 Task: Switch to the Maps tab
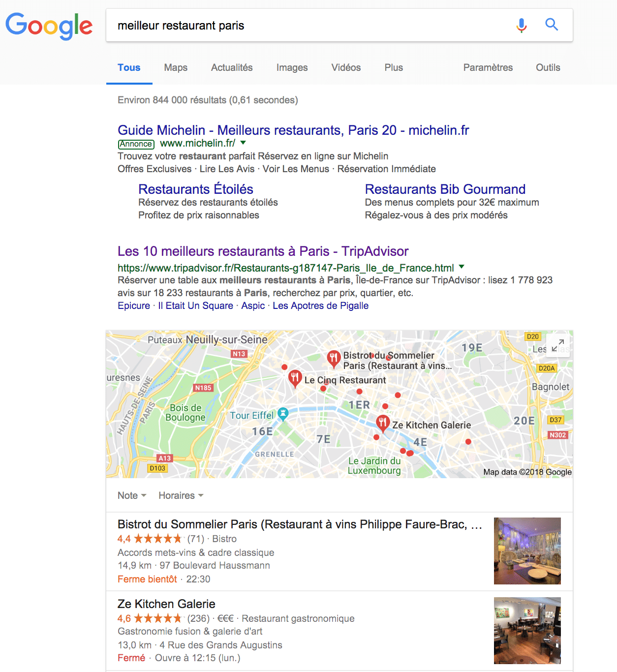[176, 67]
